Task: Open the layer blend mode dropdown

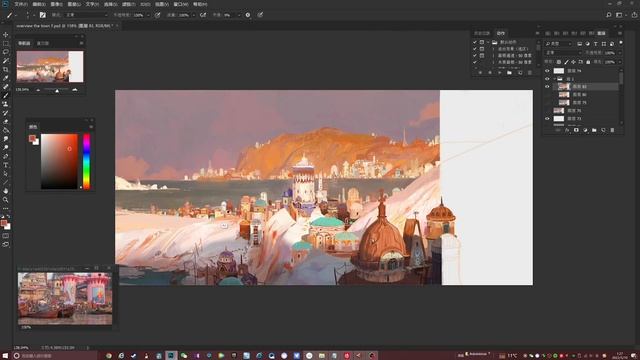Action: (563, 53)
